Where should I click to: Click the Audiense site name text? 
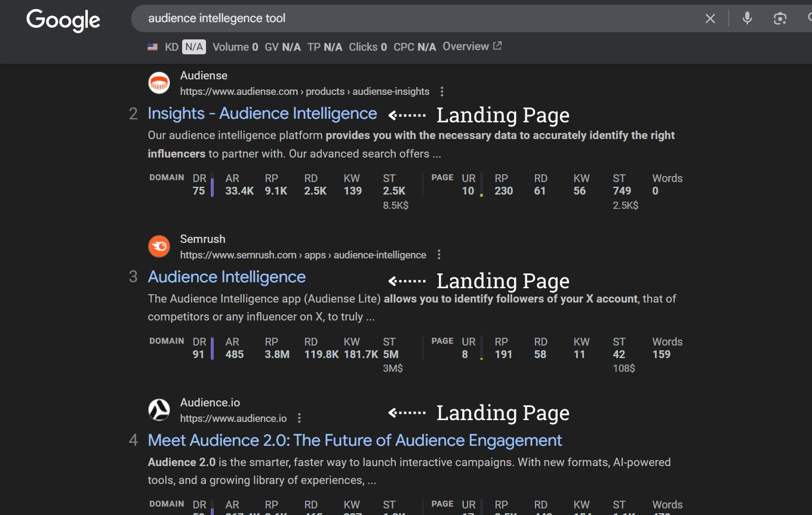pyautogui.click(x=204, y=76)
